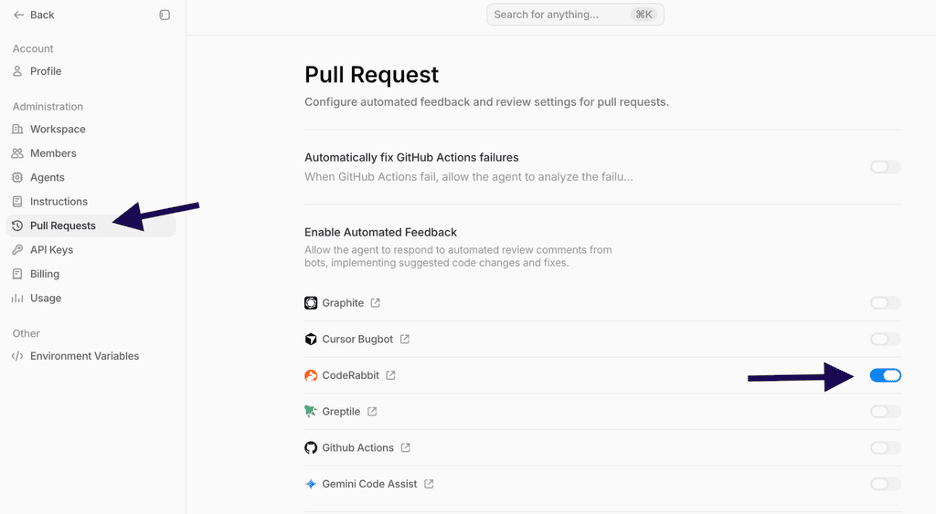Click the Cursor Bugbot label text
The height and width of the screenshot is (514, 936).
tap(358, 340)
